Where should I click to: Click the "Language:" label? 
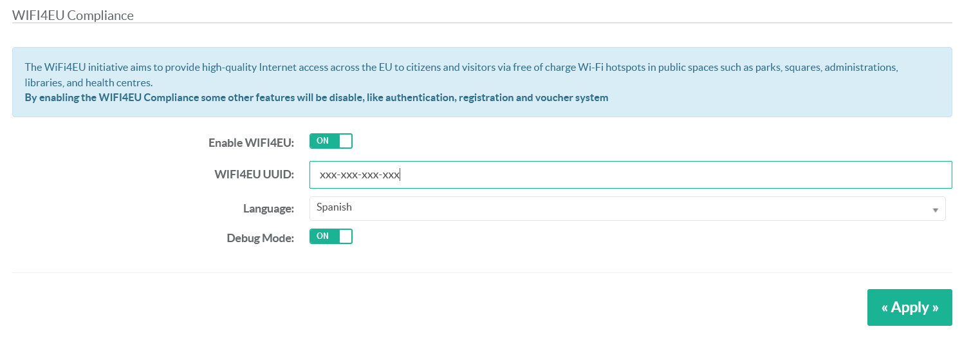(x=268, y=209)
